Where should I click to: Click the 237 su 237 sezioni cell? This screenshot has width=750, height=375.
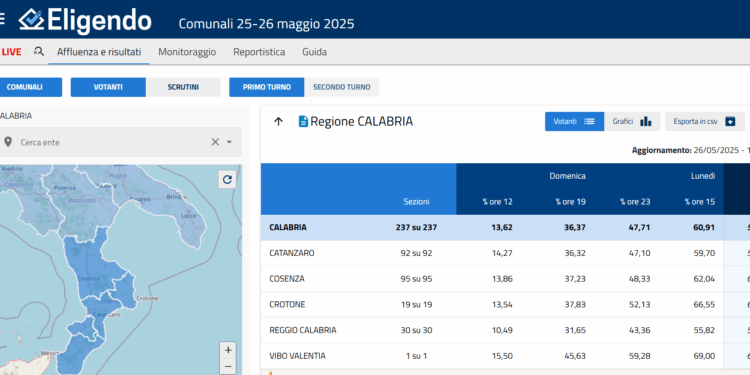(x=416, y=228)
